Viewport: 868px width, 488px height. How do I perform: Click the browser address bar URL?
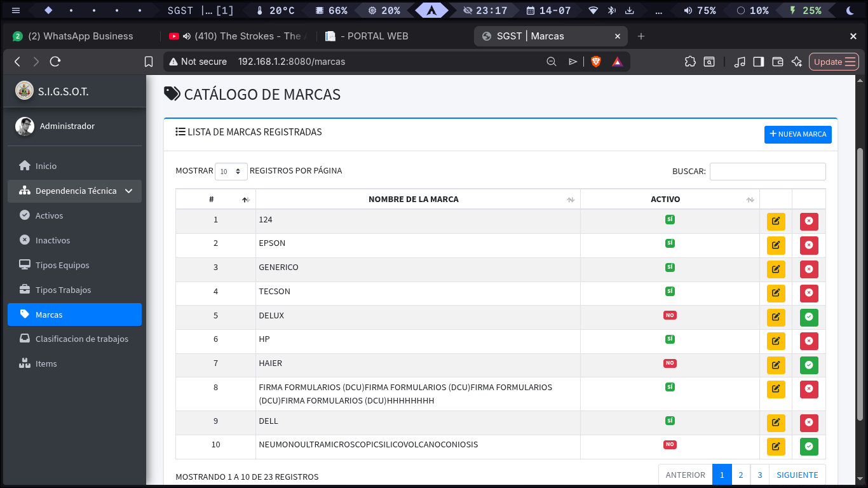click(292, 62)
